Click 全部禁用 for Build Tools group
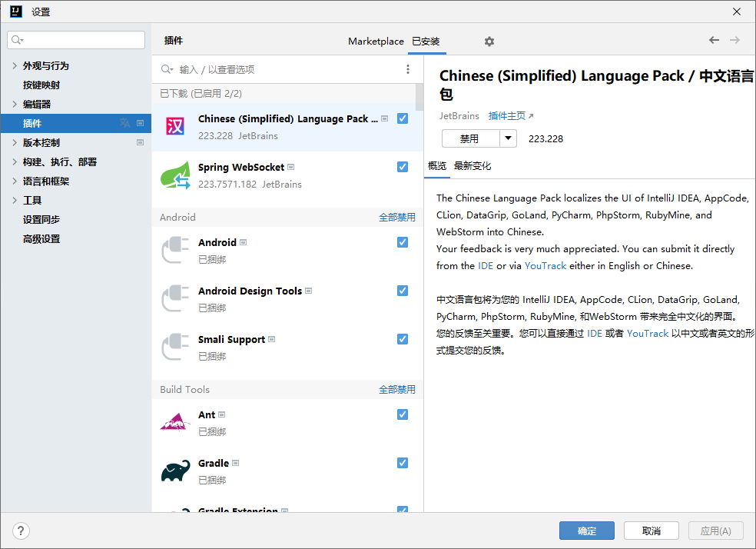Viewport: 756px width, 549px height. [396, 389]
